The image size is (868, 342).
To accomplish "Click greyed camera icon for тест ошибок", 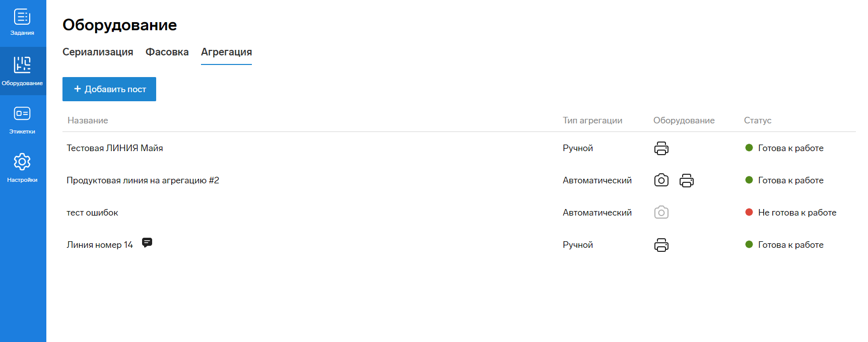I will point(661,213).
